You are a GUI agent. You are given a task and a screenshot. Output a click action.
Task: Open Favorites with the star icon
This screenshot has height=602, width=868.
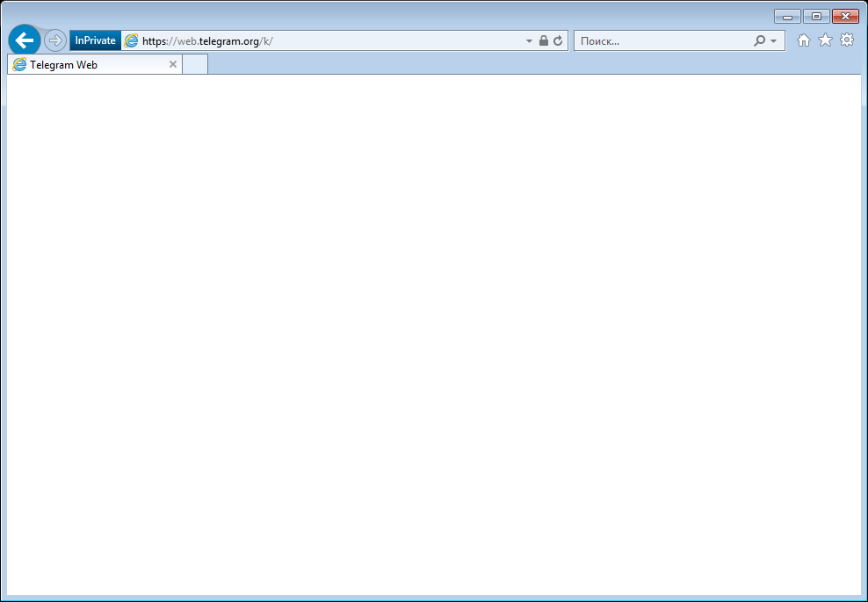[x=825, y=40]
